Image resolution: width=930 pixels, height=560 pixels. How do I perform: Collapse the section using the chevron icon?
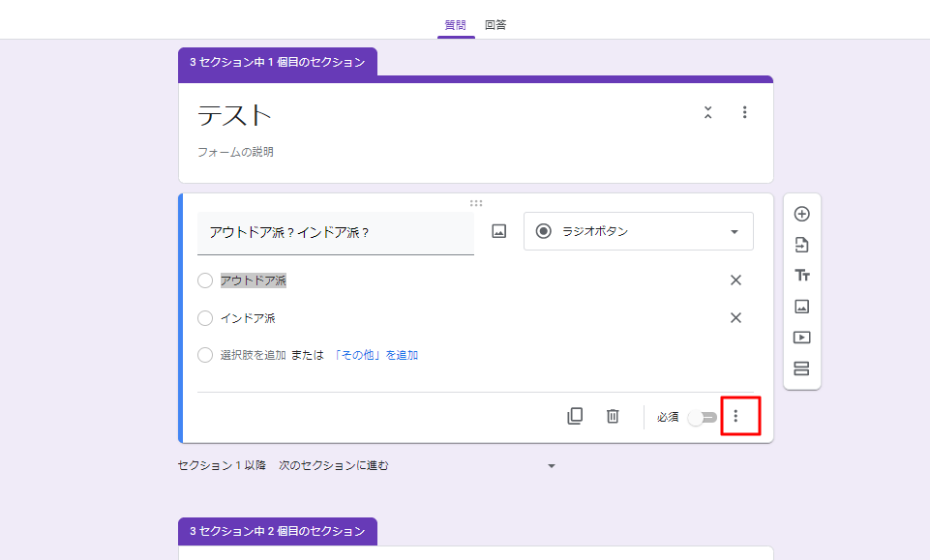707,112
